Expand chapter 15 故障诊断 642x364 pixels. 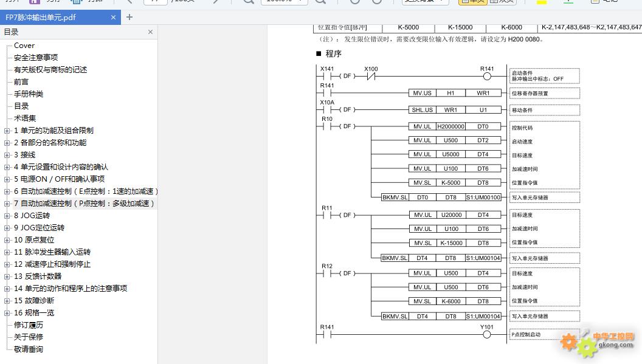(7, 301)
